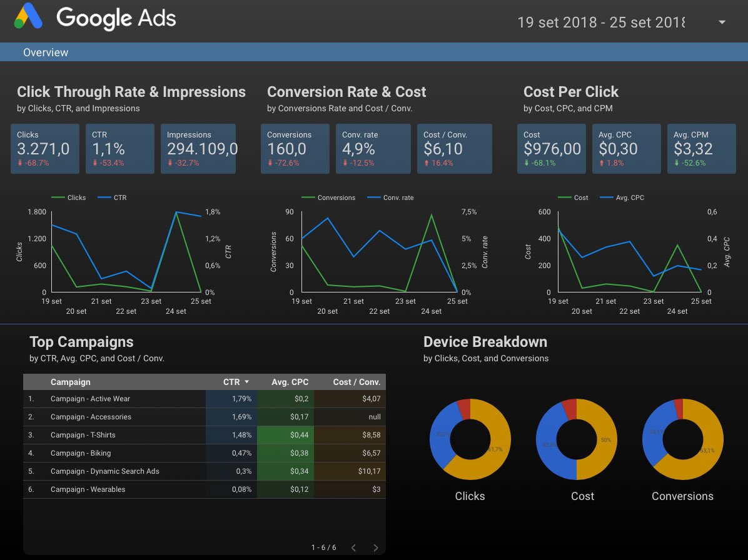Click the Top Campaigns heading

(x=81, y=342)
